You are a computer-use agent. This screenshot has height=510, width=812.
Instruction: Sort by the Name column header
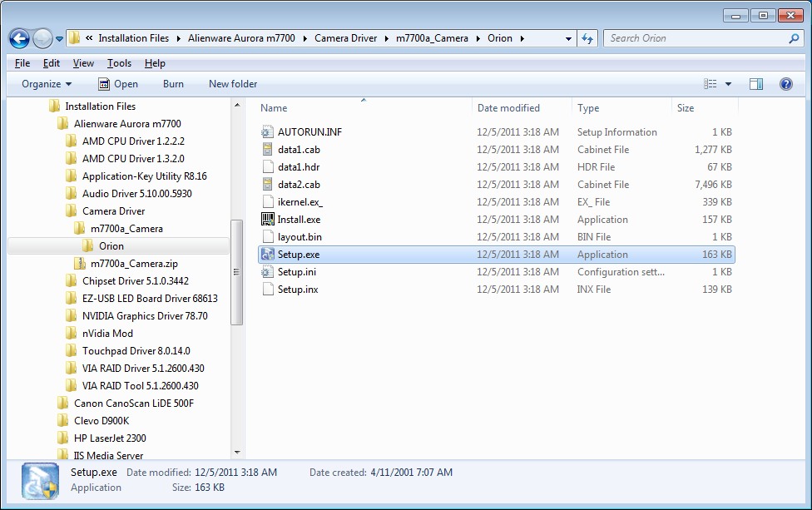pos(274,107)
